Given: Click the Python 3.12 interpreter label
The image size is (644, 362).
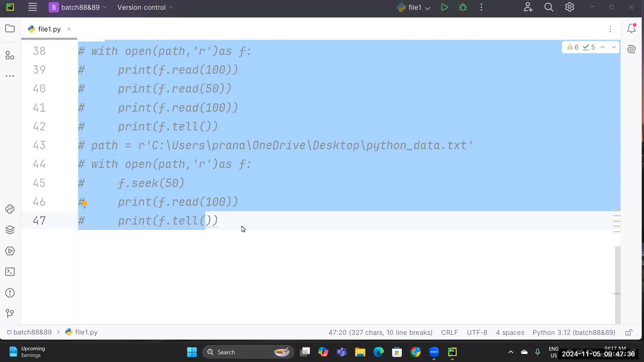Looking at the screenshot, I should pyautogui.click(x=574, y=332).
